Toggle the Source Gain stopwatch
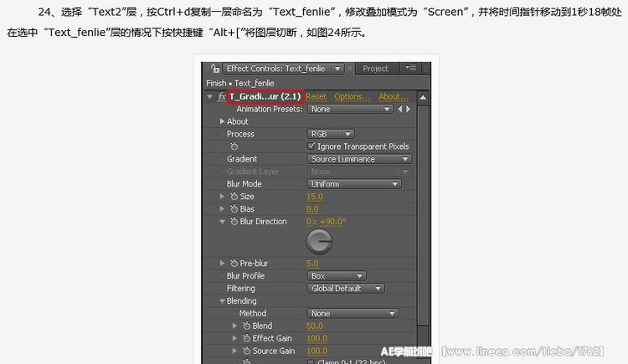This screenshot has width=628, height=364. pyautogui.click(x=247, y=351)
